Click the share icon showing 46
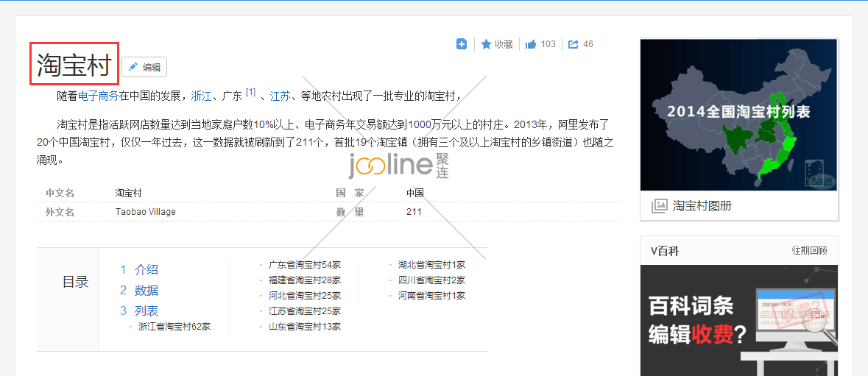Viewport: 868px width, 376px height. [x=574, y=44]
